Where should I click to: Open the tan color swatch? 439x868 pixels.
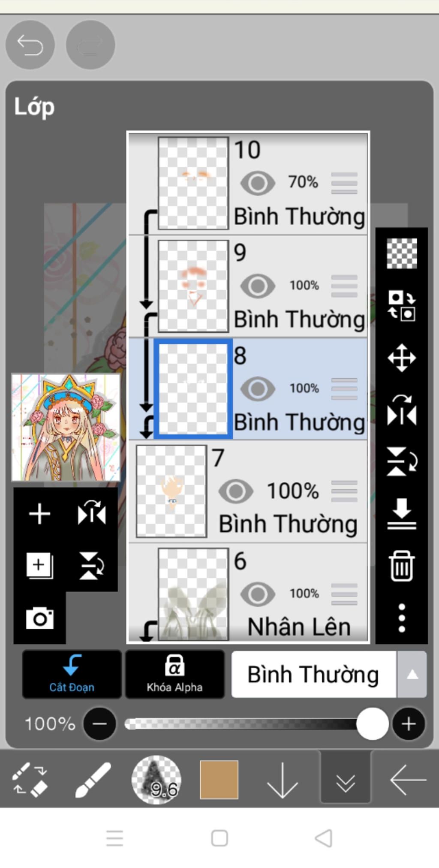coord(219,780)
